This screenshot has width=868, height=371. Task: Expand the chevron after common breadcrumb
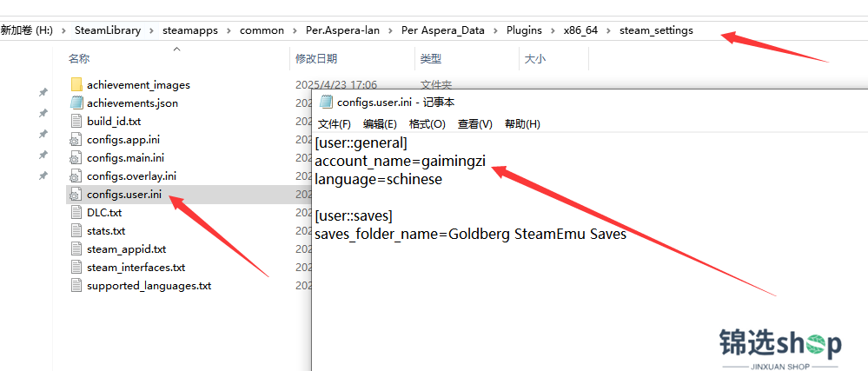[x=295, y=31]
